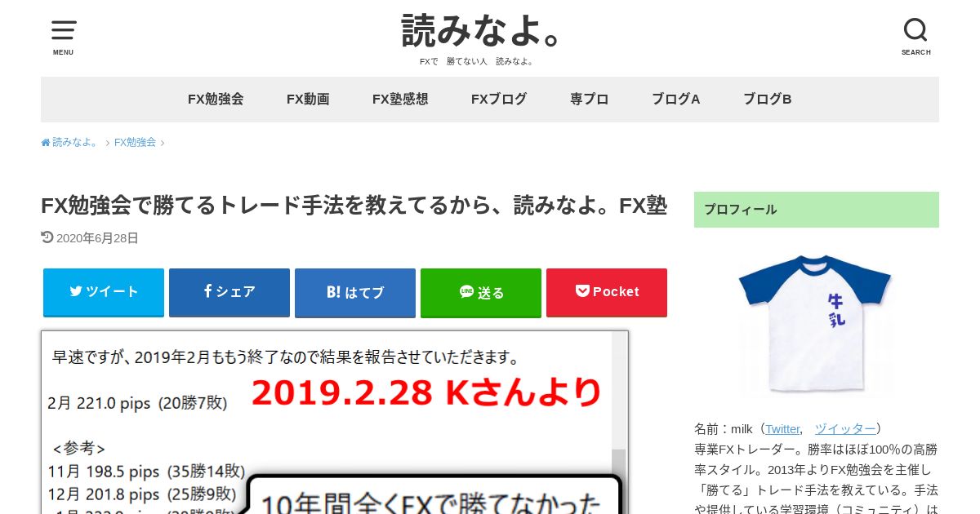Send via the LINE 送る button
The height and width of the screenshot is (514, 980).
(481, 292)
